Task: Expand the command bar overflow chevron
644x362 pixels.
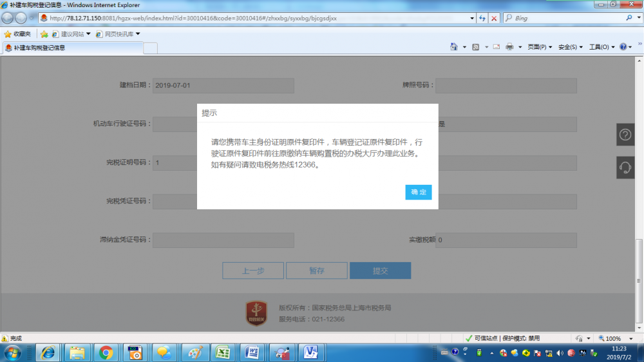Action: coord(640,44)
